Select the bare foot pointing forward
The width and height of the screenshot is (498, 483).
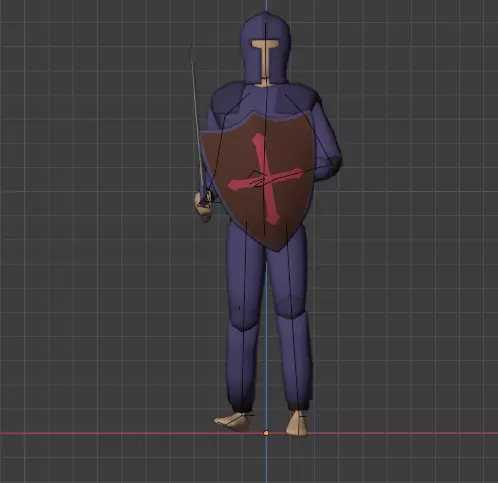point(297,423)
